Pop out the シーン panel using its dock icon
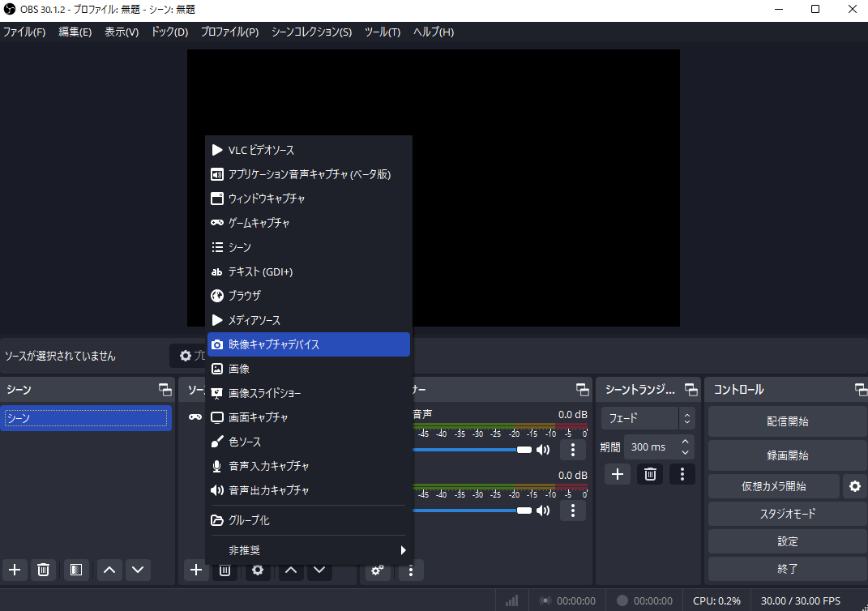 coord(165,389)
